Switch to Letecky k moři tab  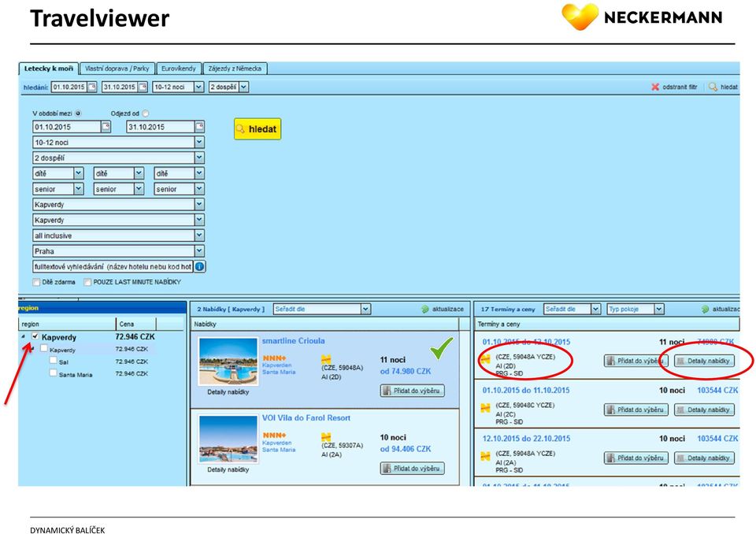coord(49,69)
